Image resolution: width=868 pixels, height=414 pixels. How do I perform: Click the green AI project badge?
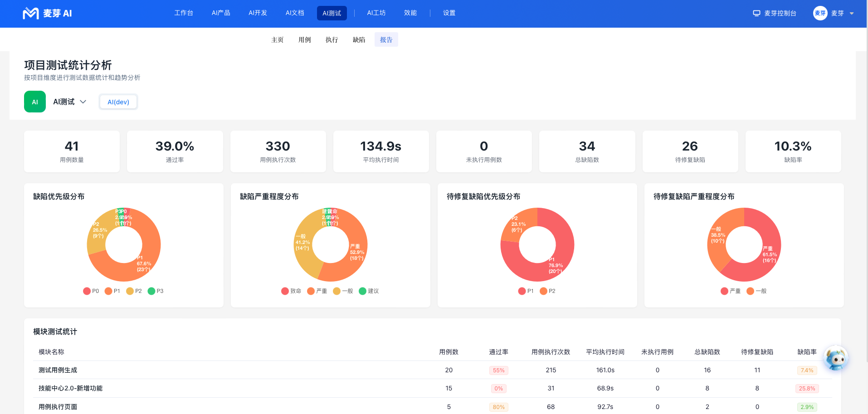coord(35,102)
